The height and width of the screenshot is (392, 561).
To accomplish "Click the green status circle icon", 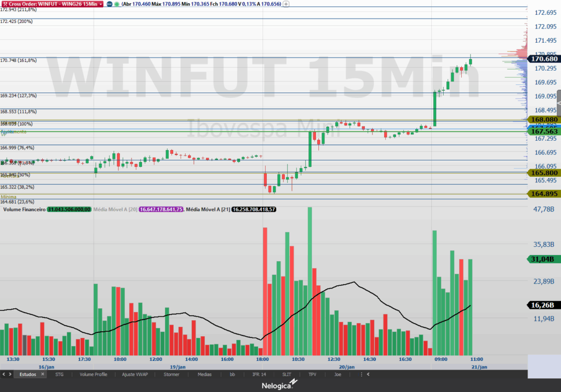I will tap(117, 3).
